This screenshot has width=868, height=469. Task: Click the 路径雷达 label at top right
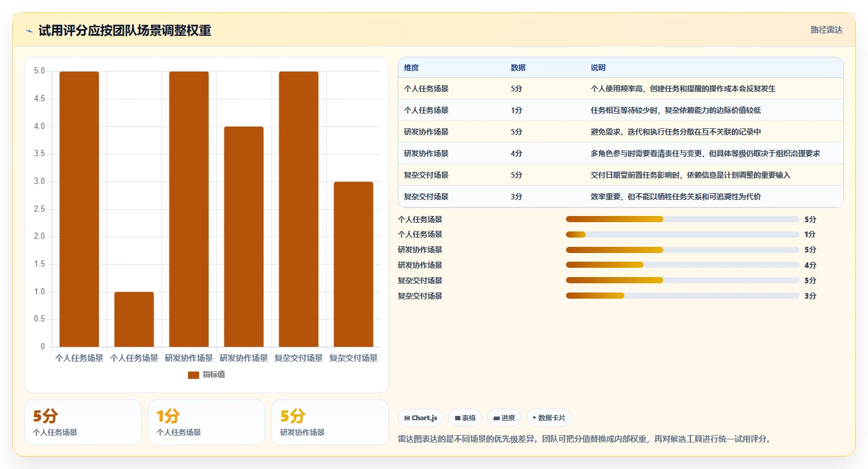(x=826, y=30)
